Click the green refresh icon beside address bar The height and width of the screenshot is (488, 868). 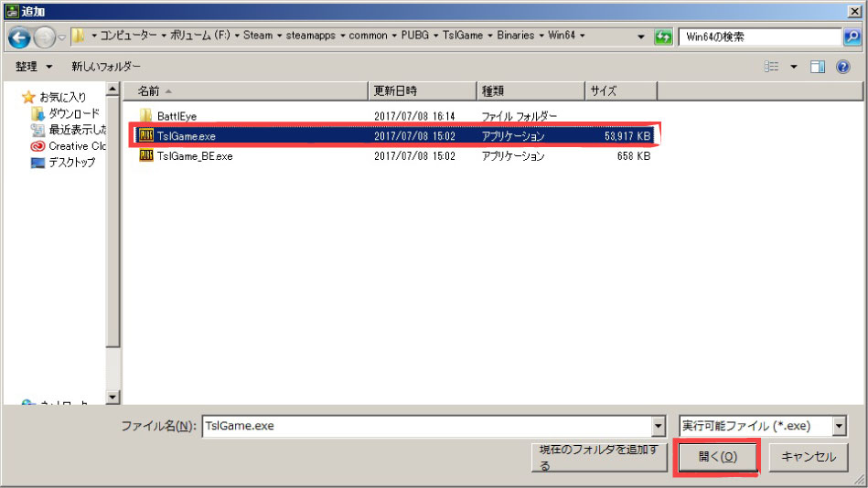click(x=662, y=37)
